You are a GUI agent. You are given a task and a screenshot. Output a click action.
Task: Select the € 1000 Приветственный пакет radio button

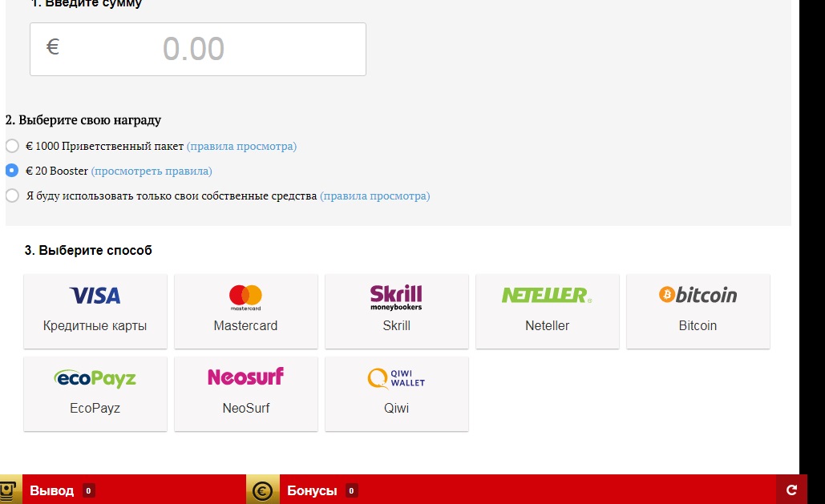(12, 146)
